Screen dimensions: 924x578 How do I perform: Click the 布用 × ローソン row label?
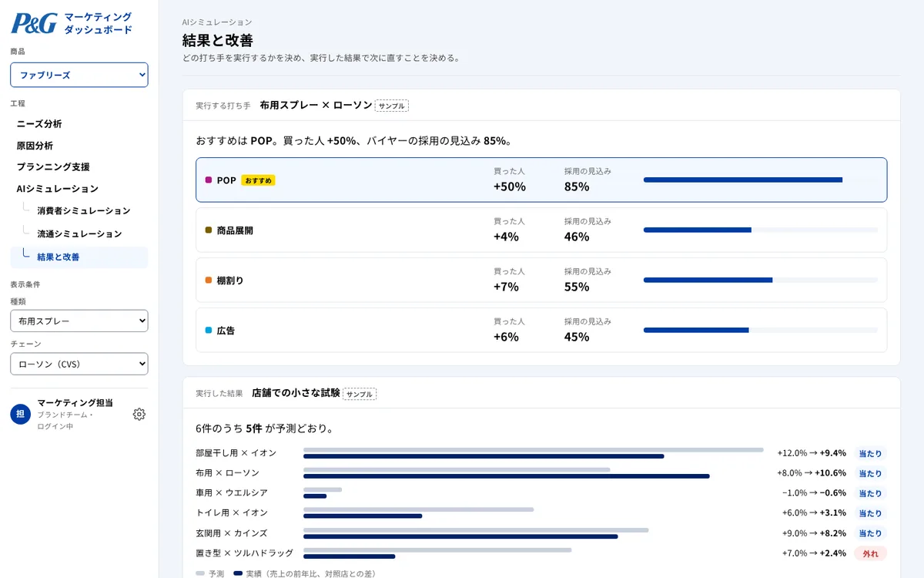[227, 473]
